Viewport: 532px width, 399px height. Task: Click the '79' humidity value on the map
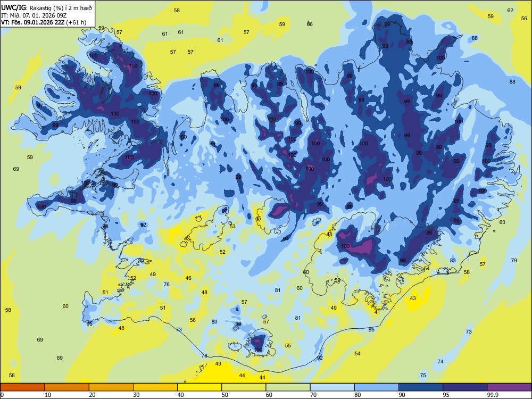coord(514,260)
